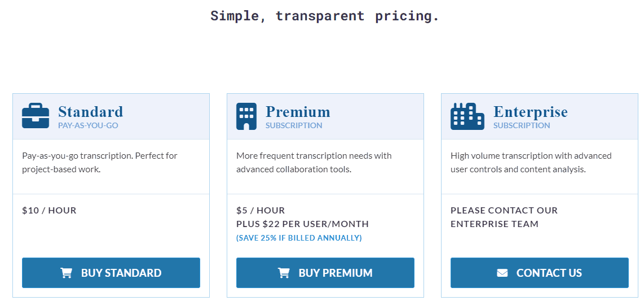This screenshot has width=644, height=305.
Task: Click the SUBSCRIPTION label under Enterprise
Action: point(522,125)
